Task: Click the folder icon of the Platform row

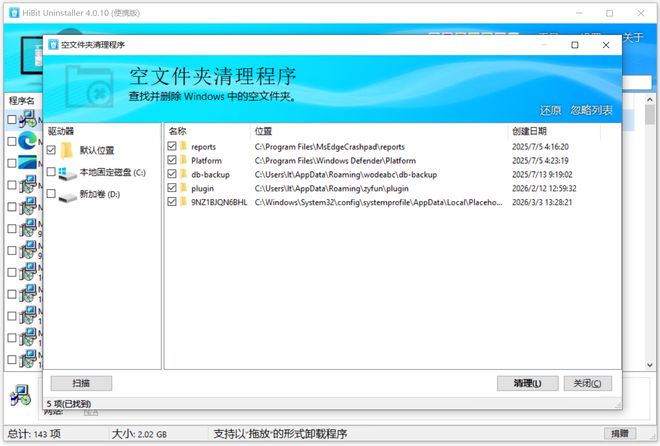Action: coord(183,160)
